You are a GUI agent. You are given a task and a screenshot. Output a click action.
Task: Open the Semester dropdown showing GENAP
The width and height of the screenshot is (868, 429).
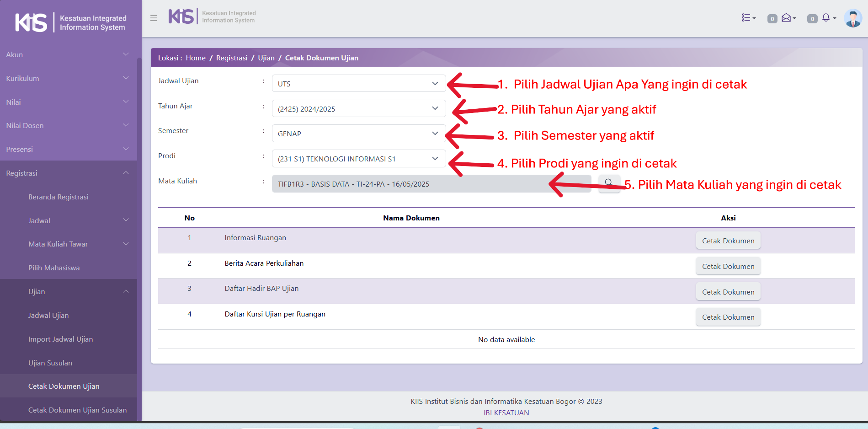pyautogui.click(x=358, y=134)
